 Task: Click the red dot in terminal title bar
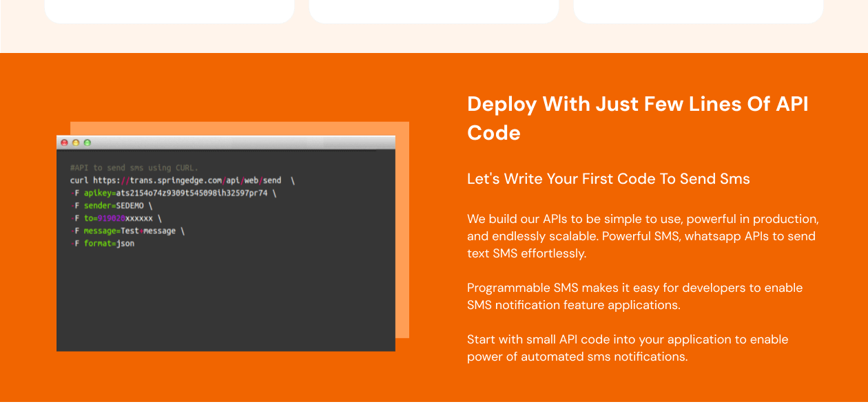click(65, 142)
